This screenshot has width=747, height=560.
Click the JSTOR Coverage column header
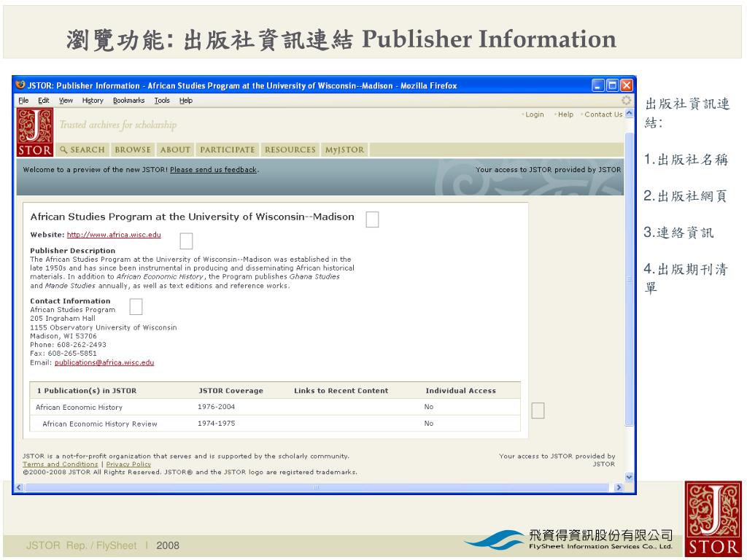(x=231, y=391)
